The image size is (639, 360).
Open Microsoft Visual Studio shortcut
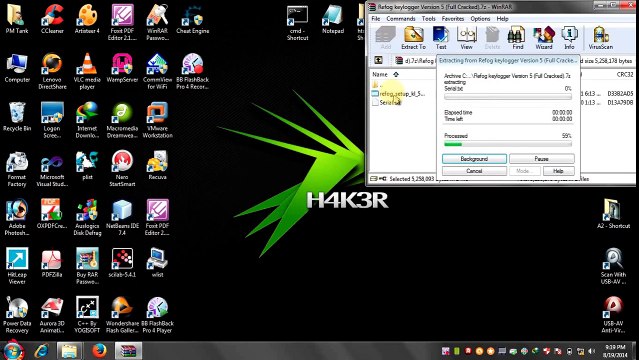(52, 168)
